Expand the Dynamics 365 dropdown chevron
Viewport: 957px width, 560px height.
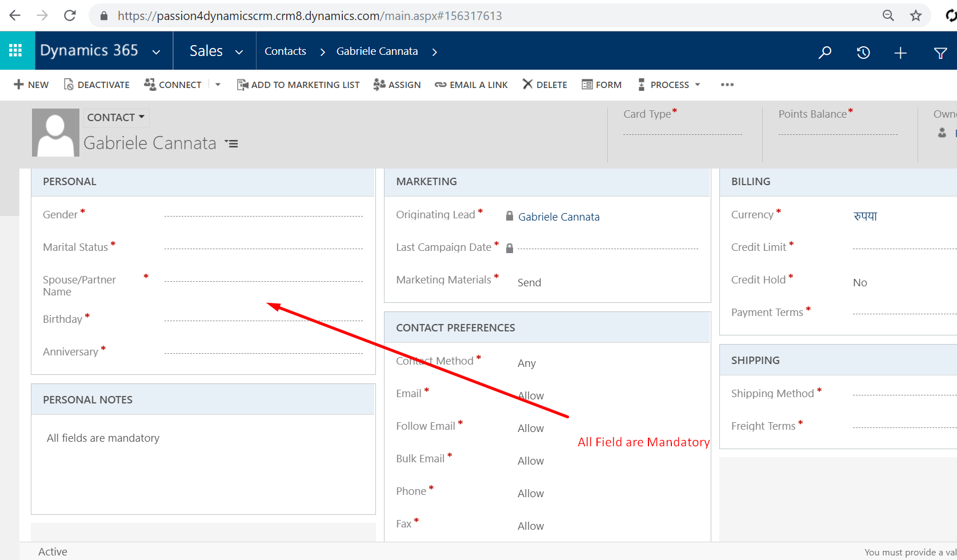156,52
